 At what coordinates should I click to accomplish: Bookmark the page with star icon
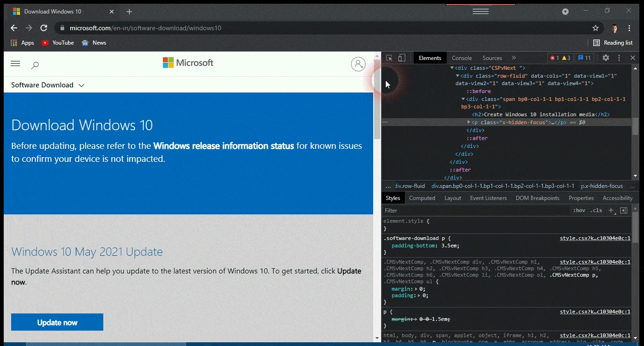[596, 28]
